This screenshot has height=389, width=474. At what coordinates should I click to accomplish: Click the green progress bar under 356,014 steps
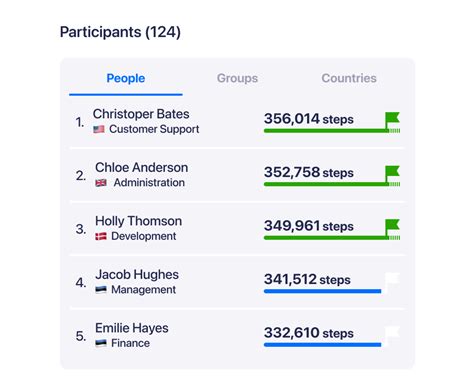coord(332,131)
